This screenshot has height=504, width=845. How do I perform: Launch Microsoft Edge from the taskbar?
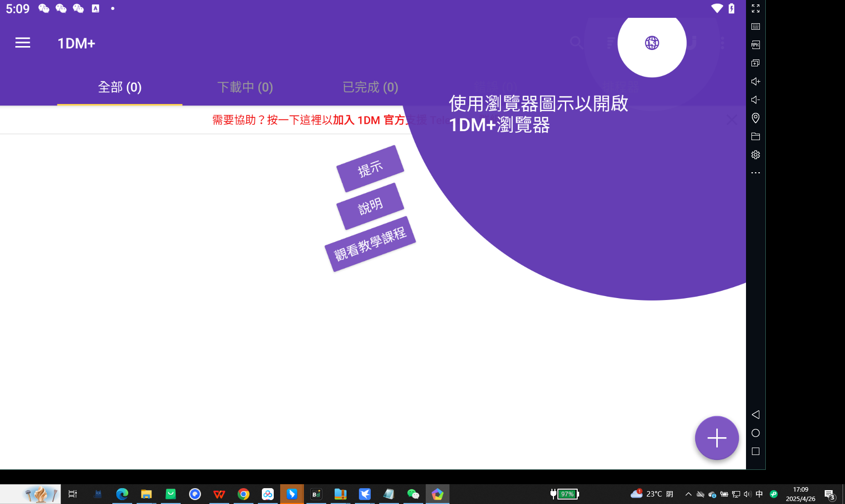click(x=122, y=494)
